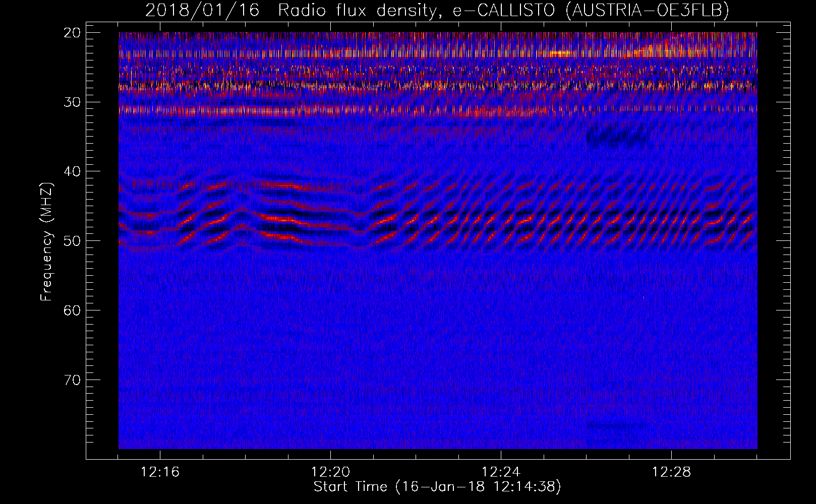Screen dimensions: 816x504
Task: Click the 20 MHz frequency tick label
Action: pyautogui.click(x=73, y=33)
